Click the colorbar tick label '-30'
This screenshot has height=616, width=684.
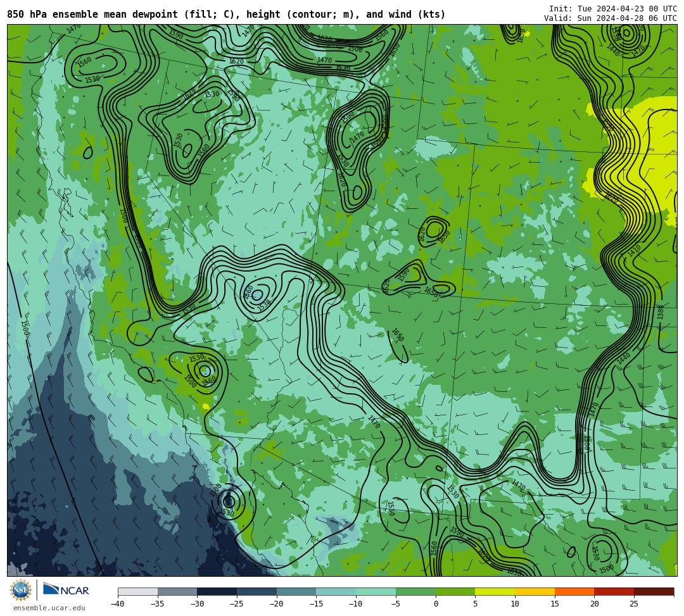pos(197,604)
